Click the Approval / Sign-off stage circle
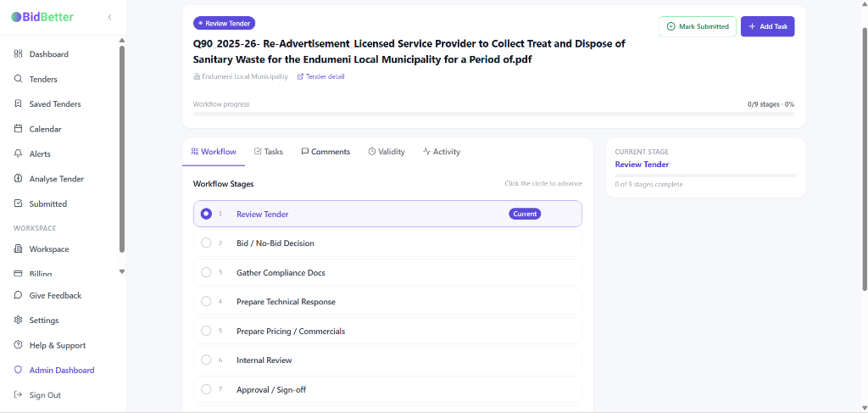 (206, 390)
